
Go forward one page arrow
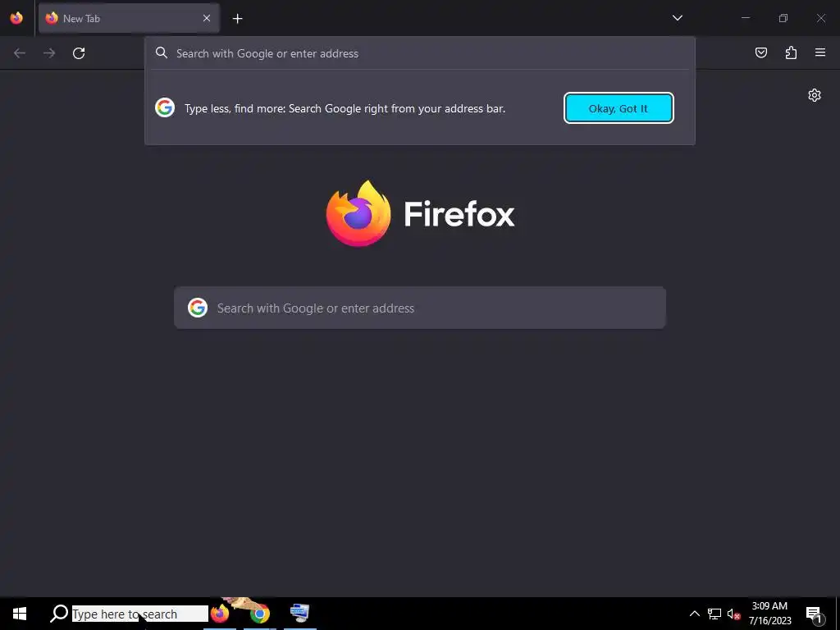coord(49,53)
